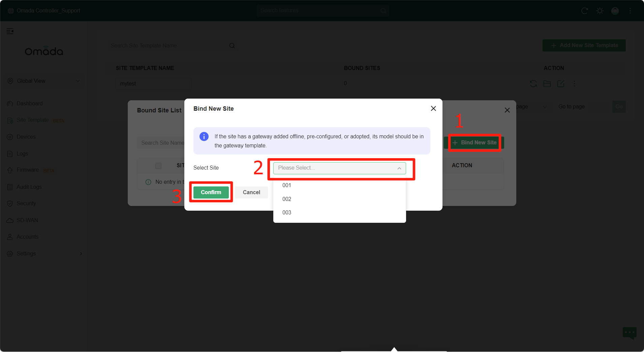
Task: Open Firmware section in sidebar
Action: pos(28,170)
